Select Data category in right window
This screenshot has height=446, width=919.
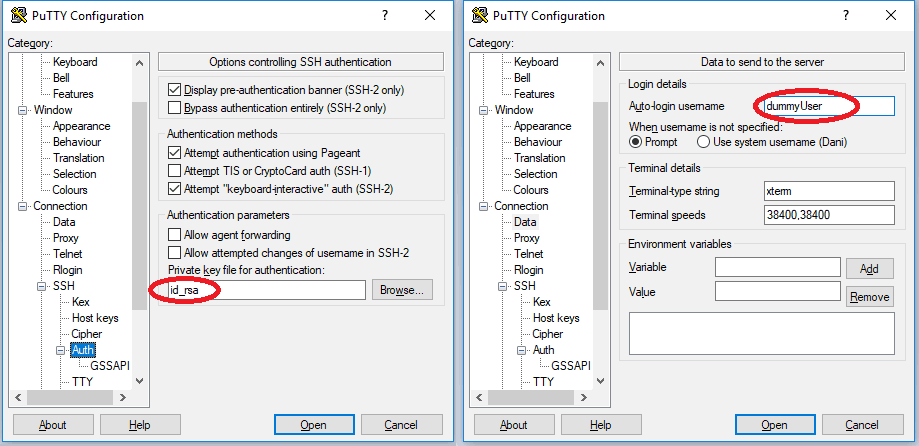[x=525, y=222]
